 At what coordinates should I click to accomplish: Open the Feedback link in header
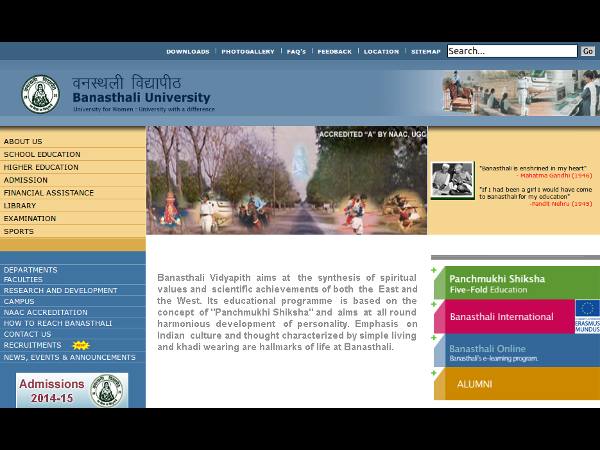[x=334, y=51]
